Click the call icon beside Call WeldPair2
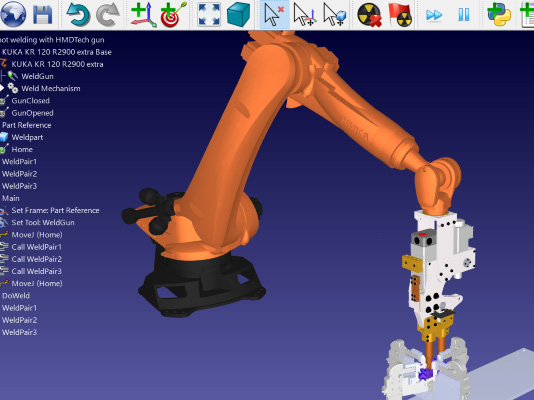 pyautogui.click(x=4, y=259)
